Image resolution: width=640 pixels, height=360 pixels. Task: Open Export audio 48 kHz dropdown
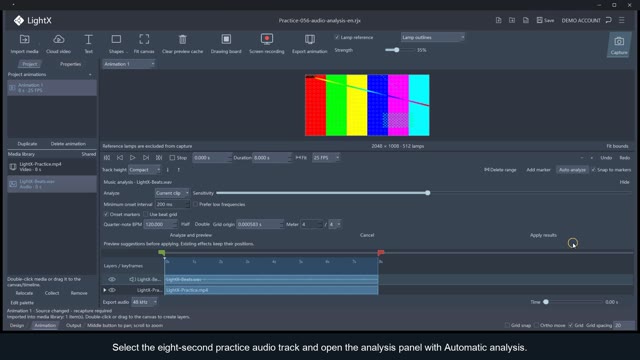[x=144, y=302]
